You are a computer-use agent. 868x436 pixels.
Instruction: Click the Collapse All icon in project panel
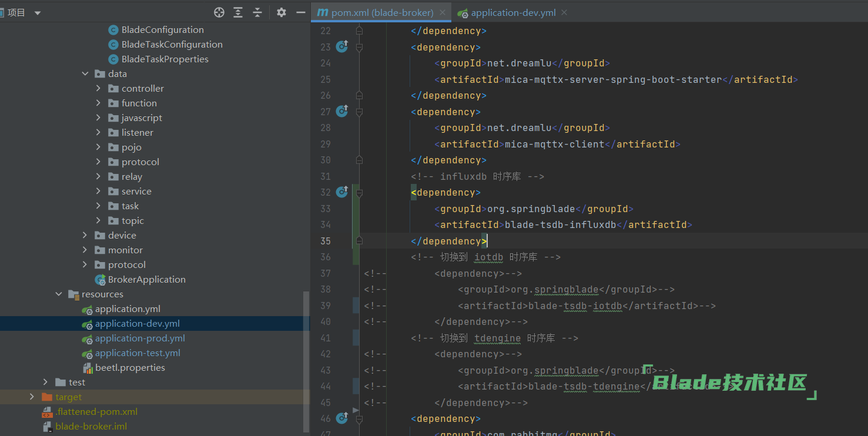[x=257, y=12]
